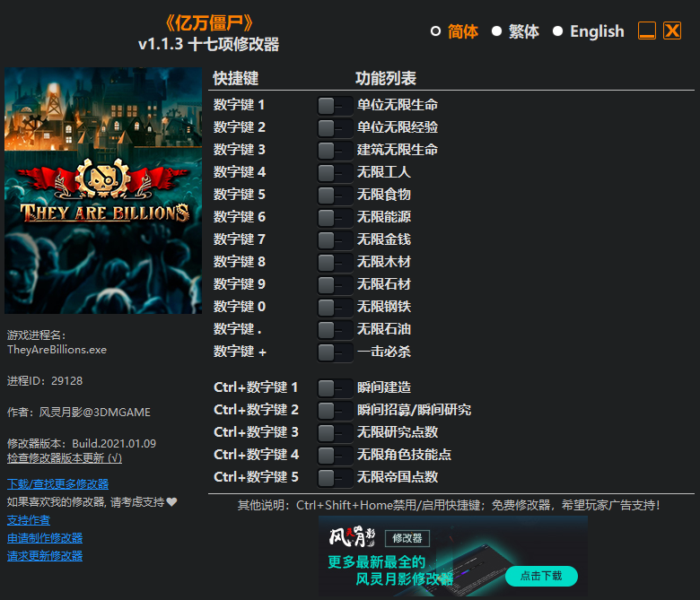
Task: Turn on 无限研究点数 switch
Action: [x=335, y=432]
